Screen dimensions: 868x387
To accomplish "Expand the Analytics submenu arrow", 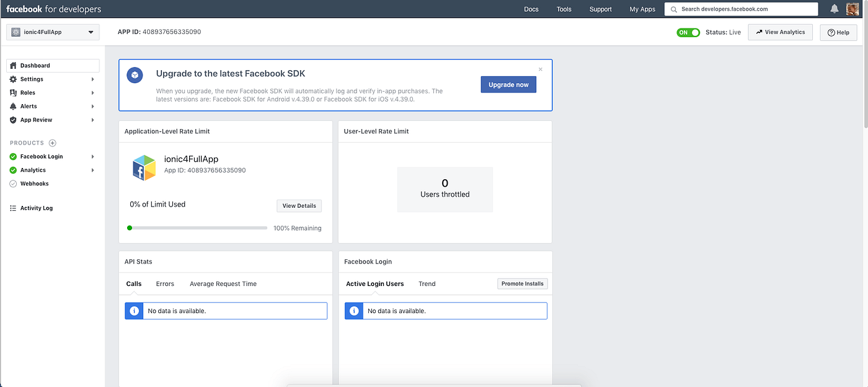I will point(93,170).
